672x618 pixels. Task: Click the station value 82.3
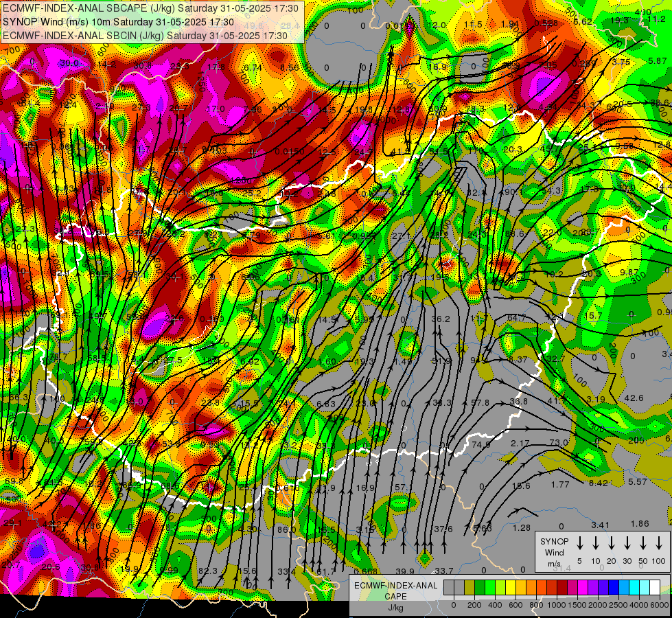tap(208, 571)
